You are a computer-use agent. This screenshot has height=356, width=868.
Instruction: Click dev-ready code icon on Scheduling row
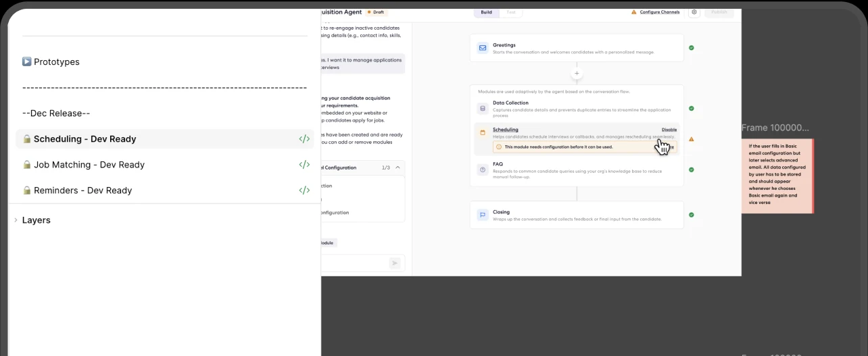click(304, 139)
